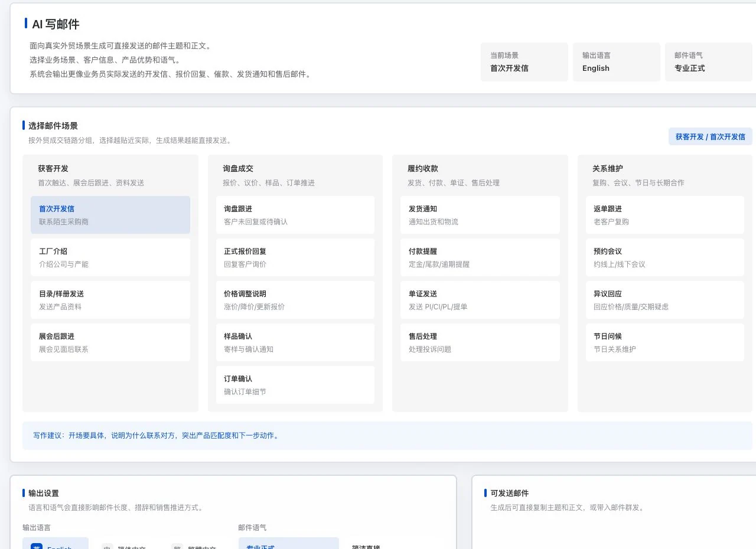Click text 复购、会议、节日与长期合作
756x549 pixels.
[638, 183]
